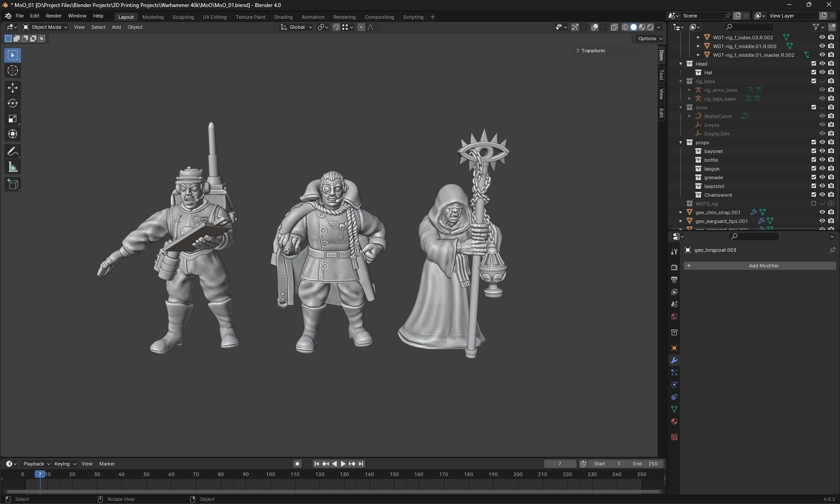The image size is (840, 504).
Task: Activate the Rotate tool
Action: pos(12,103)
